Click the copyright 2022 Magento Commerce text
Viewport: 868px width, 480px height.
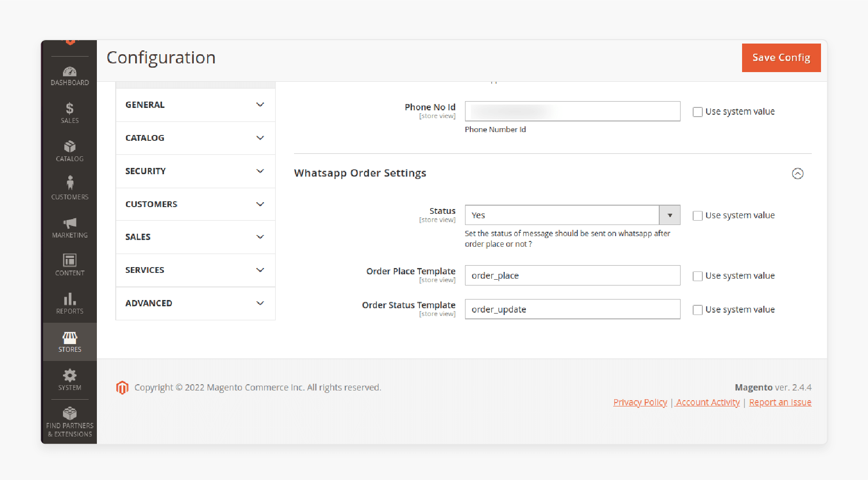click(258, 388)
